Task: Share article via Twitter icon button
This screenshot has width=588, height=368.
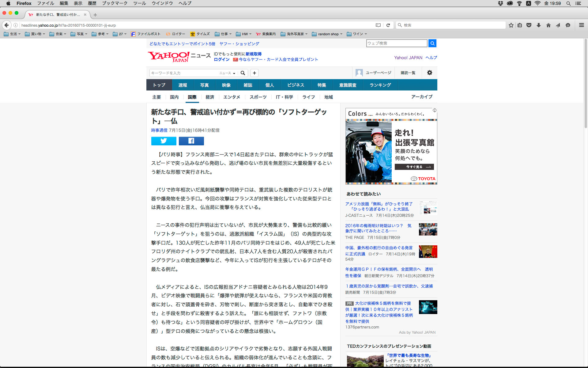Action: pyautogui.click(x=164, y=141)
